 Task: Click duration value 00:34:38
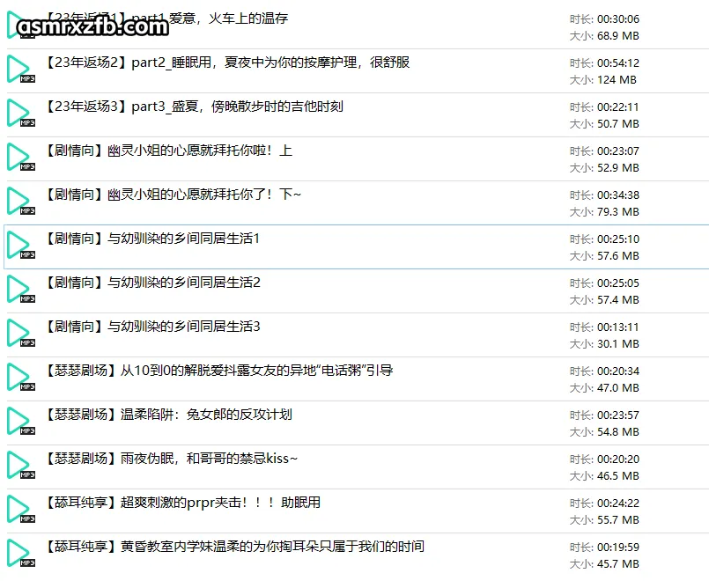point(618,195)
